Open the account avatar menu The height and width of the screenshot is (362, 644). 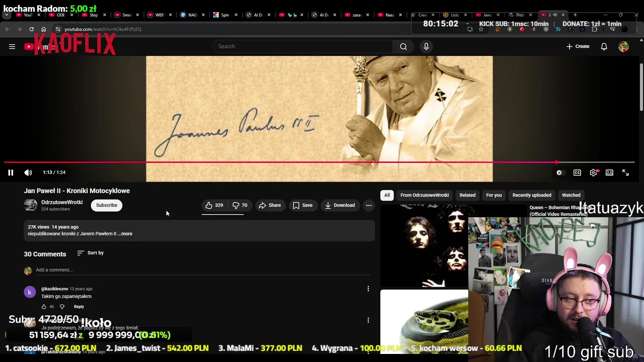[x=623, y=46]
